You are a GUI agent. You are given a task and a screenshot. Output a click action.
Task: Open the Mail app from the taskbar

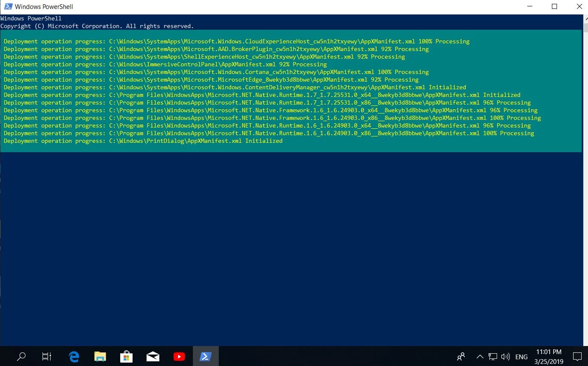[153, 356]
